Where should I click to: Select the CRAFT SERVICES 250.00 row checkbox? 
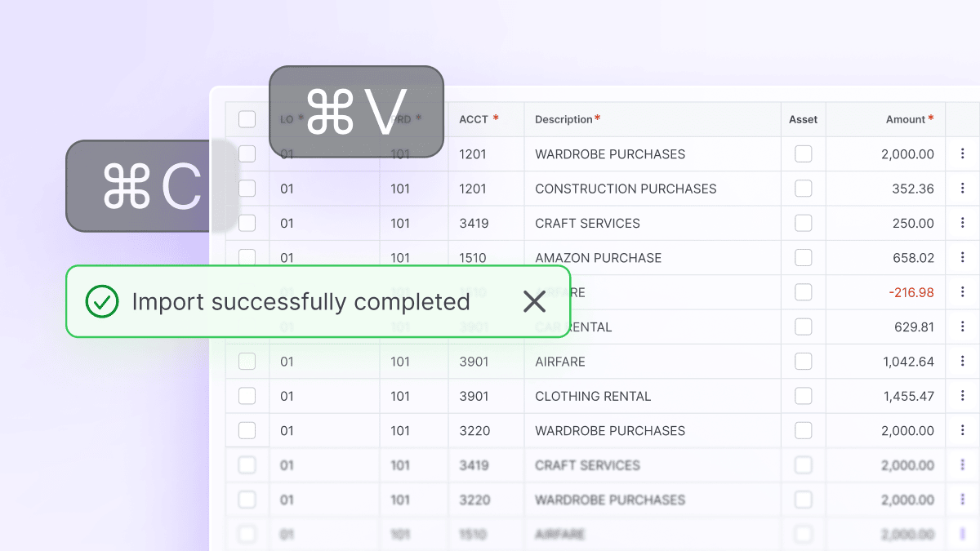pyautogui.click(x=247, y=223)
